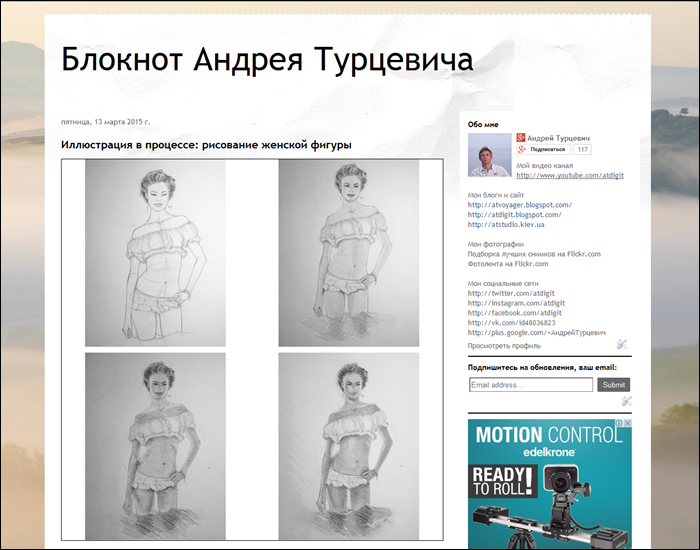Screen dimensions: 700x550
Task: Open the twitter.com/atdigit link
Action: click(x=511, y=293)
